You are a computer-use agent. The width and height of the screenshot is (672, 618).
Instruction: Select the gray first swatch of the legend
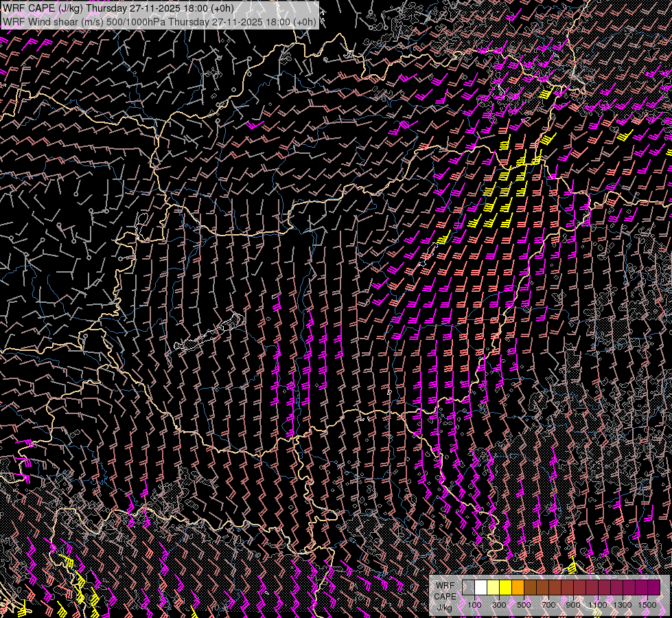[x=468, y=587]
